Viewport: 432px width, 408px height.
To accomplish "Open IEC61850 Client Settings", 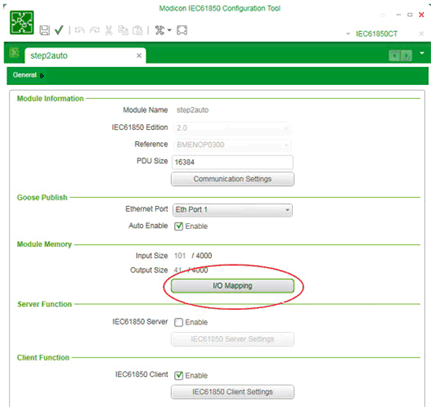I will point(233,392).
